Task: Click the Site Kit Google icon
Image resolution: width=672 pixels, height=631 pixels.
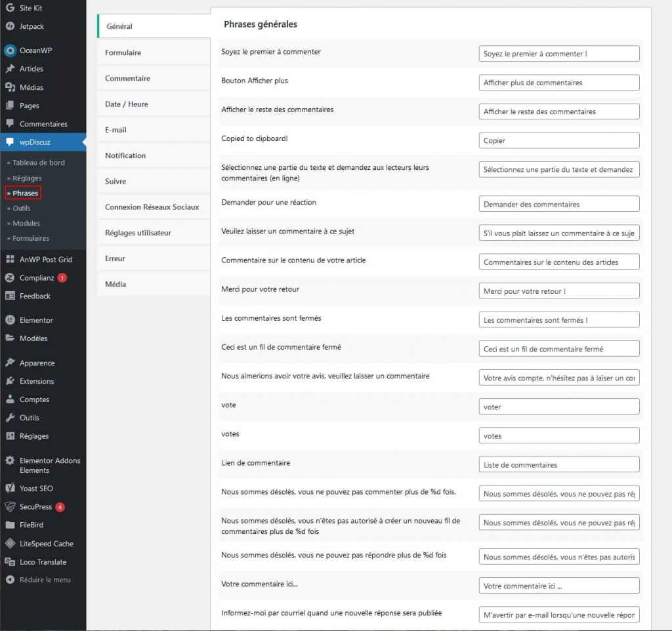Action: click(10, 8)
